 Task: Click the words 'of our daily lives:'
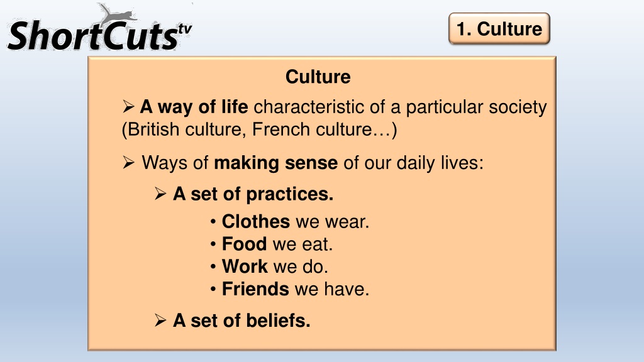(414, 163)
